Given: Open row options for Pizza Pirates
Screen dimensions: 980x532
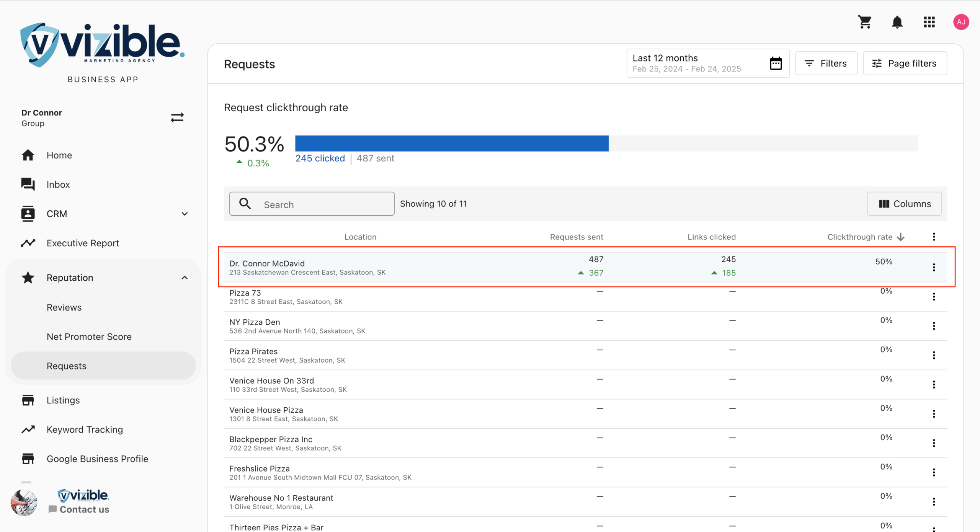Looking at the screenshot, I should coord(934,355).
